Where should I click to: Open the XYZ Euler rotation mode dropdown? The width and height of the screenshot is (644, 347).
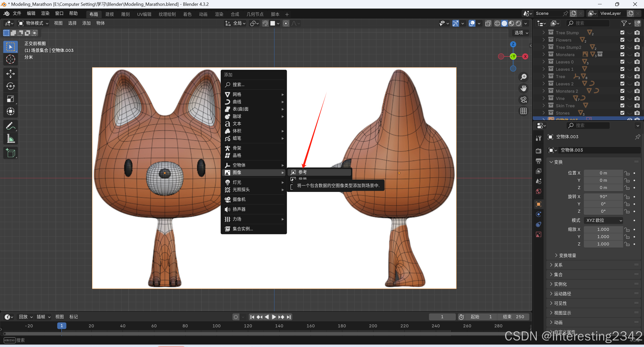point(603,220)
